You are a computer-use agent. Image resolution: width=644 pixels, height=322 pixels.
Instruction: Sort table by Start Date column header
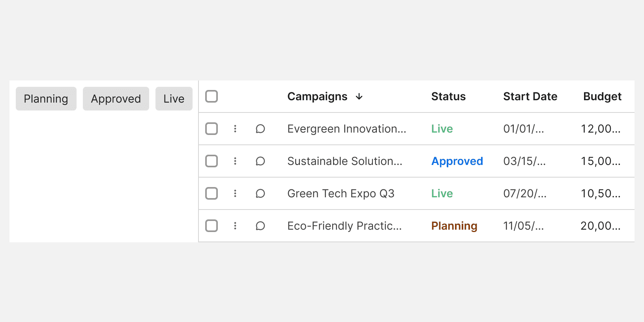(530, 97)
